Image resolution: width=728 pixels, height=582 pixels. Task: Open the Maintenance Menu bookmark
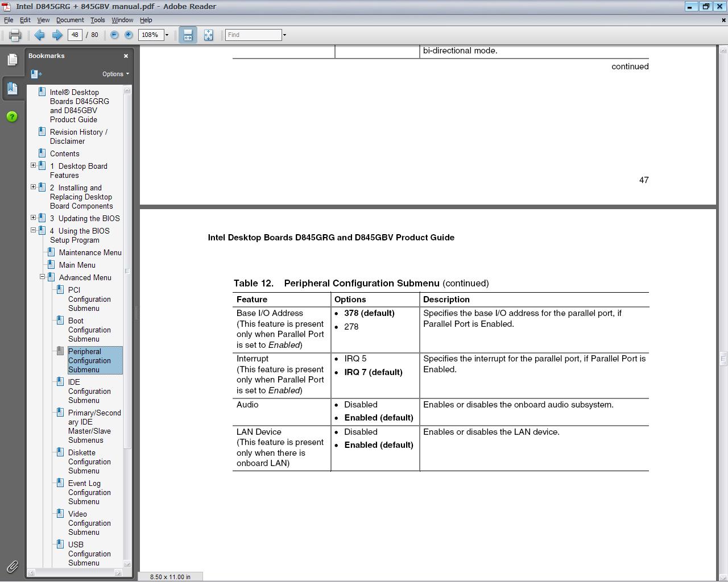[90, 252]
